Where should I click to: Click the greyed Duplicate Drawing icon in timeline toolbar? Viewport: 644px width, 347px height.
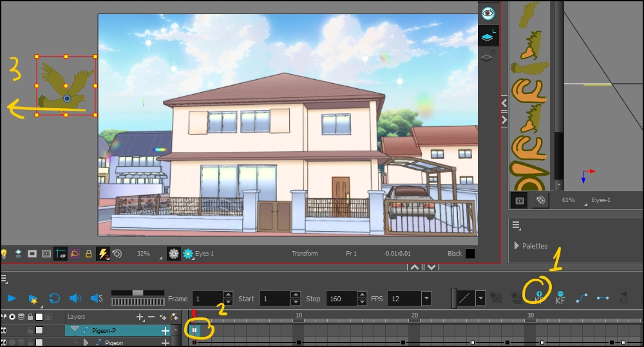tap(516, 298)
